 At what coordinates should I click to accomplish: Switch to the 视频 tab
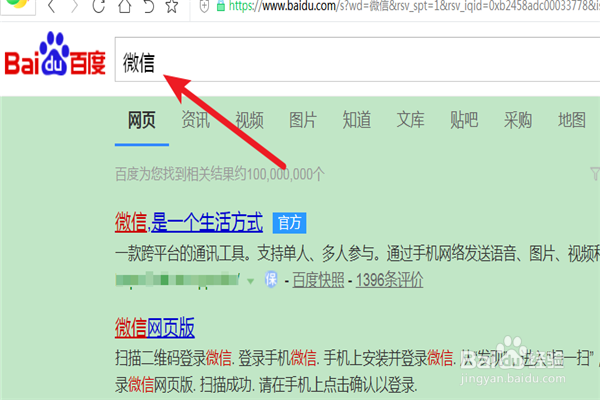(x=249, y=120)
